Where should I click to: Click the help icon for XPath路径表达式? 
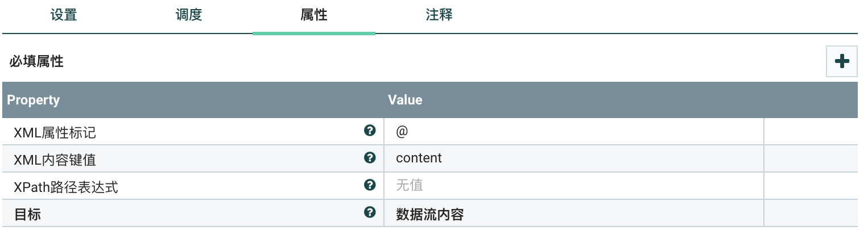[x=370, y=185]
